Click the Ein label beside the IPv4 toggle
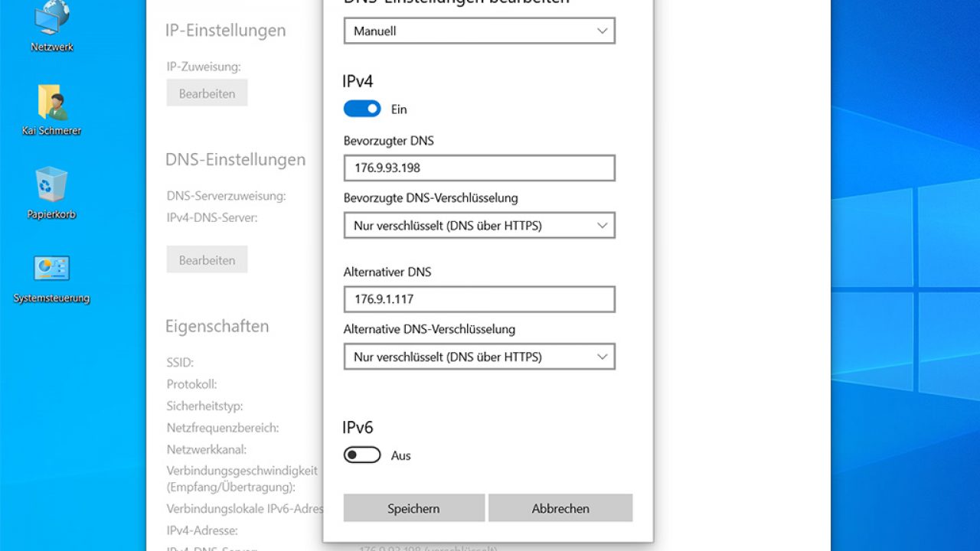 coord(399,109)
